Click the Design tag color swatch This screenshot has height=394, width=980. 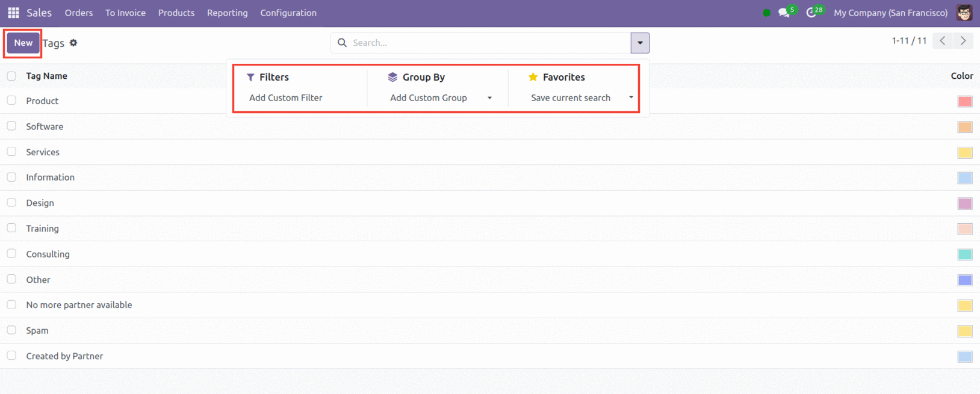[964, 203]
